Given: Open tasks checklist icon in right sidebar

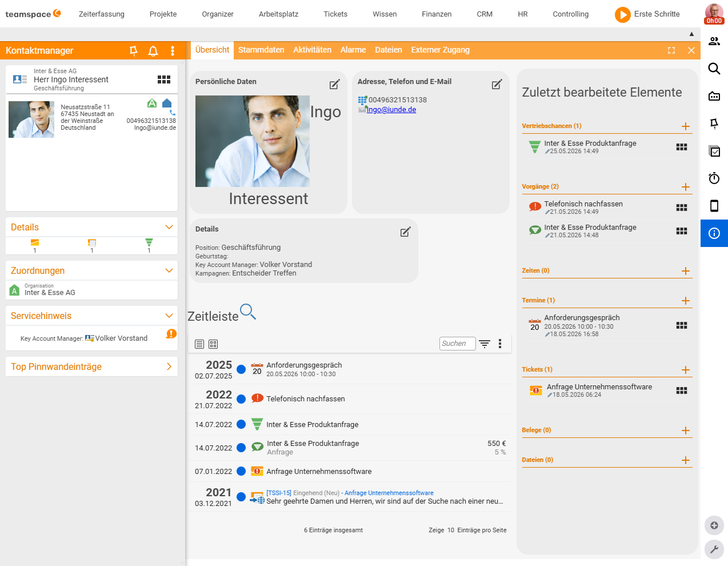Looking at the screenshot, I should click(714, 151).
